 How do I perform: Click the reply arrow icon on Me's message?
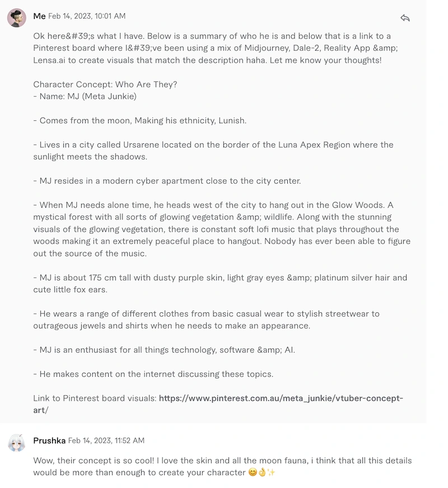click(405, 18)
